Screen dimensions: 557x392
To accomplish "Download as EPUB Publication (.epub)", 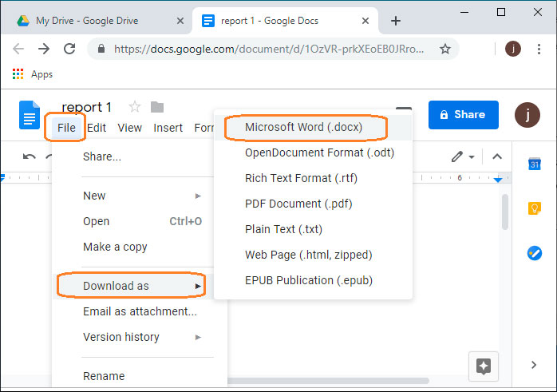I will [x=313, y=281].
